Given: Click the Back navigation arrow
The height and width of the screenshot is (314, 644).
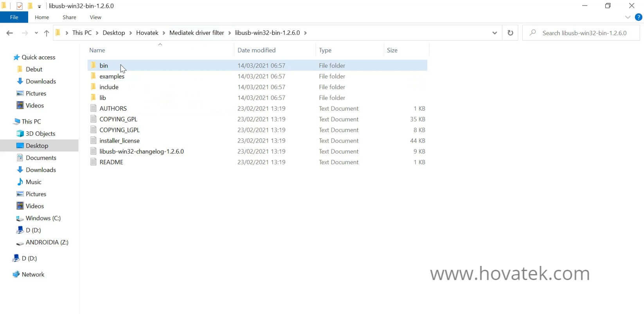Looking at the screenshot, I should 10,33.
